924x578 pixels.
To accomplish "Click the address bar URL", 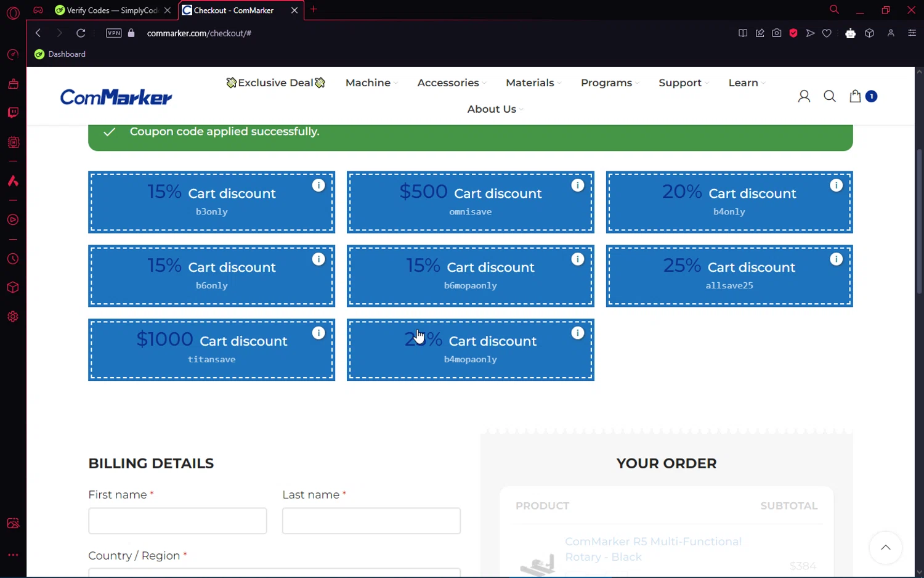I will point(199,33).
